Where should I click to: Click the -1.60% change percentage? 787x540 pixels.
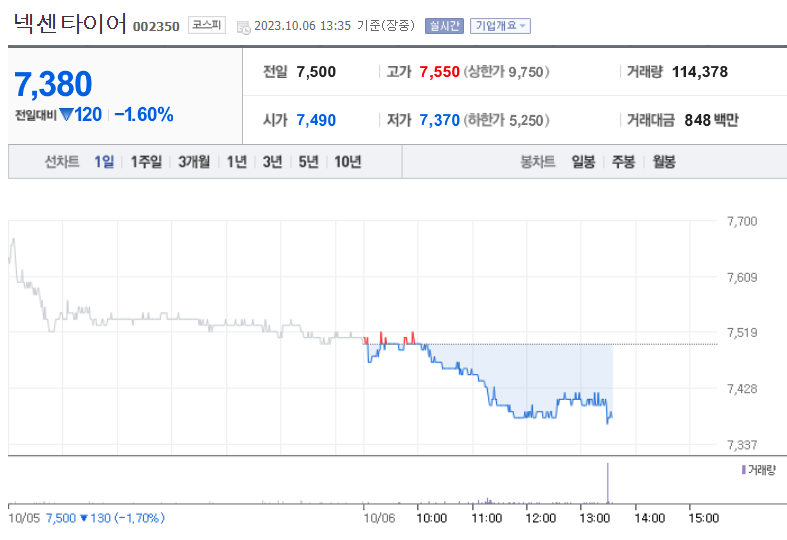pos(144,114)
